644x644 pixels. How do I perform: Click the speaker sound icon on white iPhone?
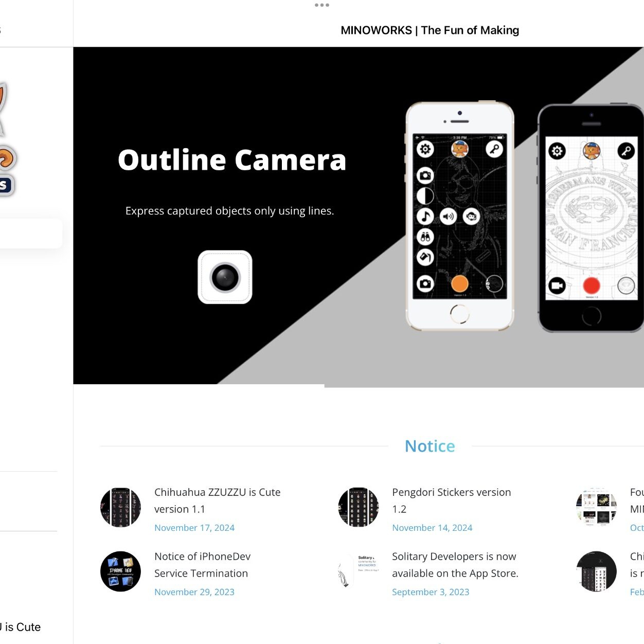coord(448,217)
